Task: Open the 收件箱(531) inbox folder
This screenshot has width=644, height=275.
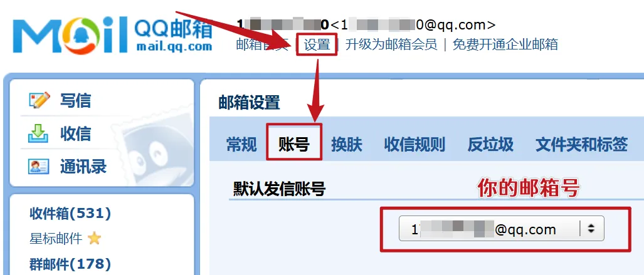Action: 70,214
